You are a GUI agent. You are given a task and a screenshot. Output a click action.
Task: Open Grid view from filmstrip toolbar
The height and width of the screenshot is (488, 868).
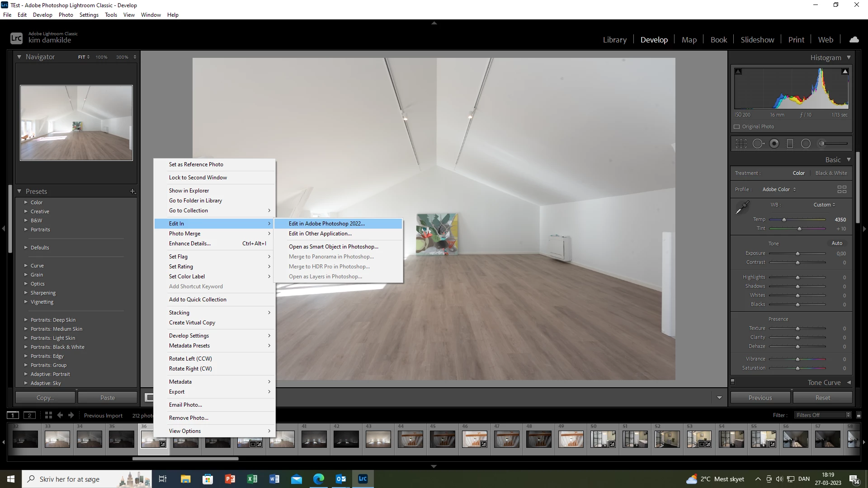point(48,415)
